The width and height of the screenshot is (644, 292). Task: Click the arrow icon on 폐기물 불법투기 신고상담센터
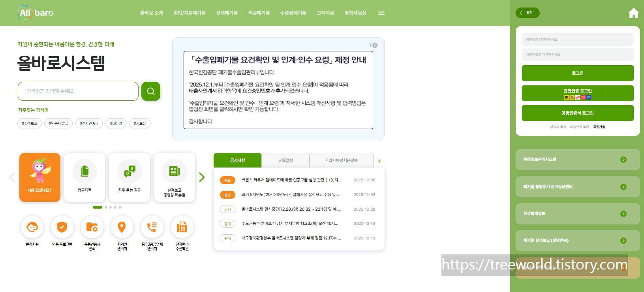coord(623,187)
